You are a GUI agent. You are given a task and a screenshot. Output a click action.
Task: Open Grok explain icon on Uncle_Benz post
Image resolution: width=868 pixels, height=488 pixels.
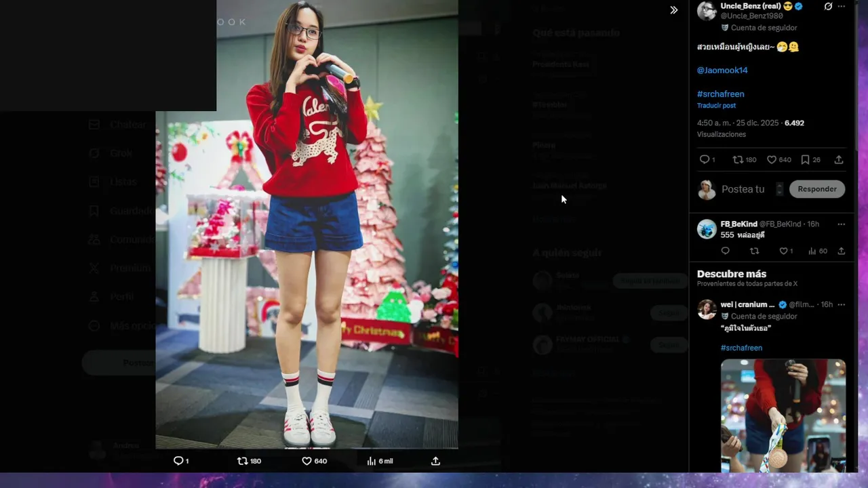click(828, 7)
